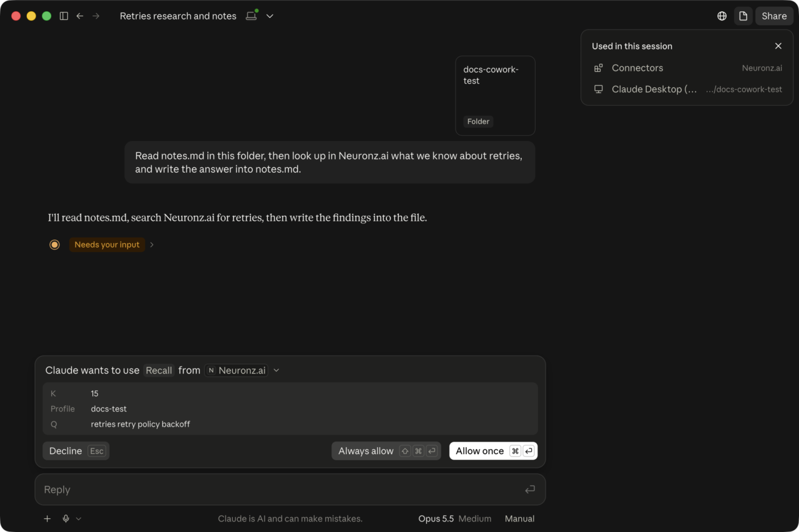The height and width of the screenshot is (532, 799).
Task: Click the document icon next to Share
Action: tap(743, 16)
